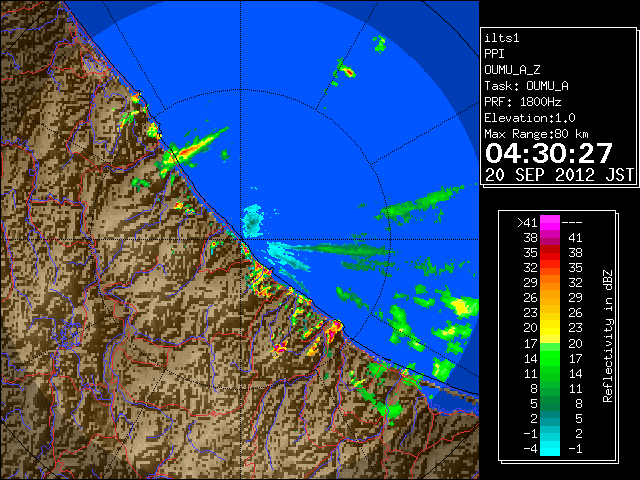Pick the yellow legend swatch at 20 to 23
Image resolution: width=640 pixels, height=480 pixels.
click(x=550, y=328)
